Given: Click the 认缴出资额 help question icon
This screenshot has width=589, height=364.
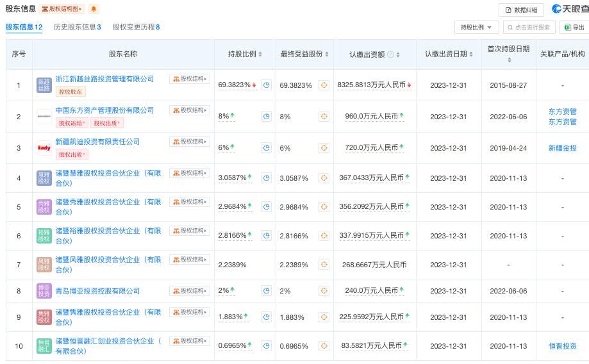Looking at the screenshot, I should (x=391, y=54).
